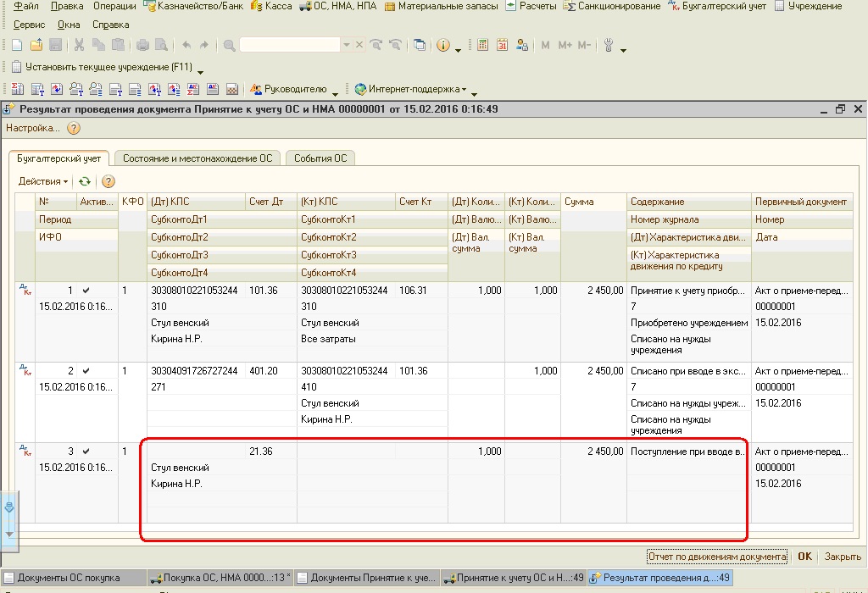
Task: Click the windows list icon in the toolbar
Action: pyautogui.click(x=420, y=45)
